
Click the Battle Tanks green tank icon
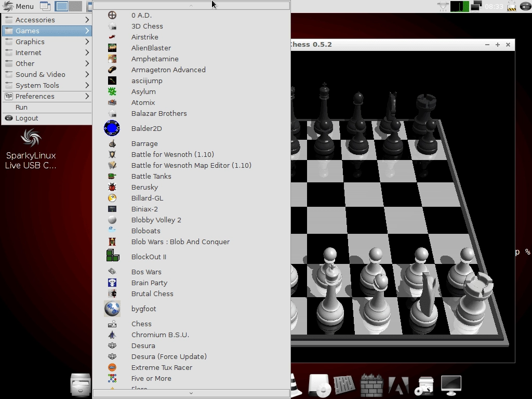pos(112,176)
